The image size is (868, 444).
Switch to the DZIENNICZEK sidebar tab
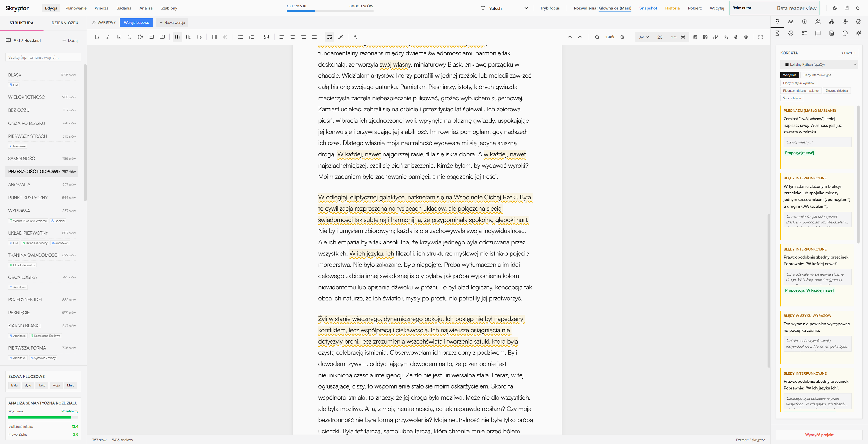coord(65,23)
